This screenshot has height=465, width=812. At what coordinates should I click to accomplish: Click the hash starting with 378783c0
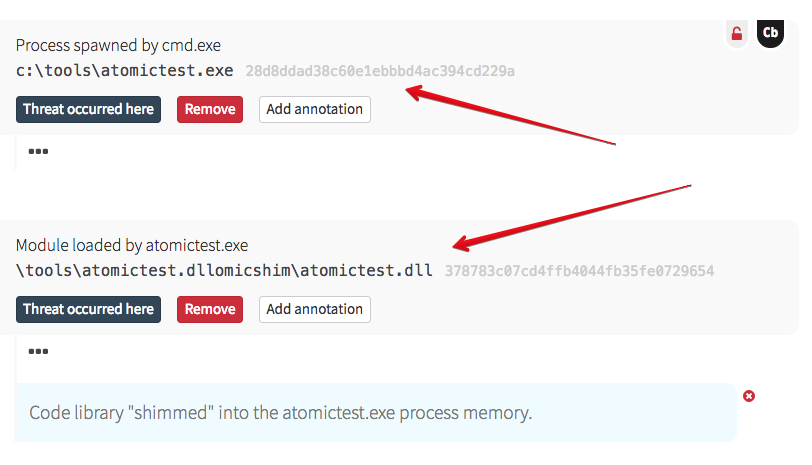(x=579, y=271)
